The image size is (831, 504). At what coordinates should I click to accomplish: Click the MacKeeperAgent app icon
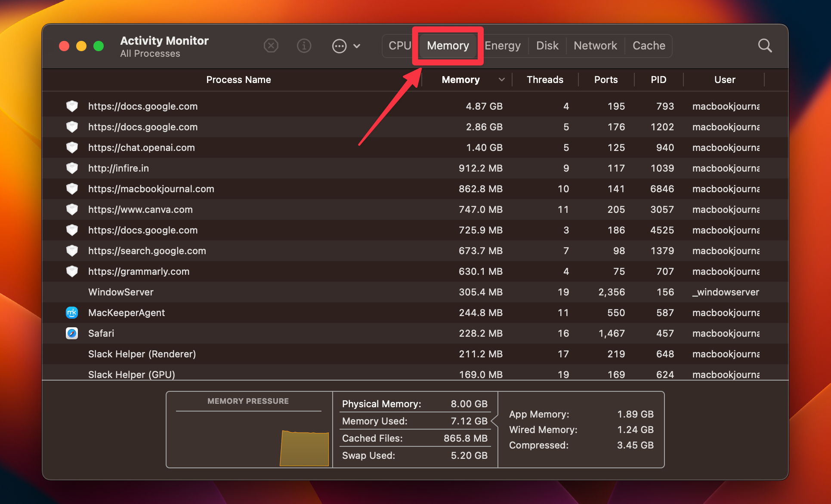(72, 313)
